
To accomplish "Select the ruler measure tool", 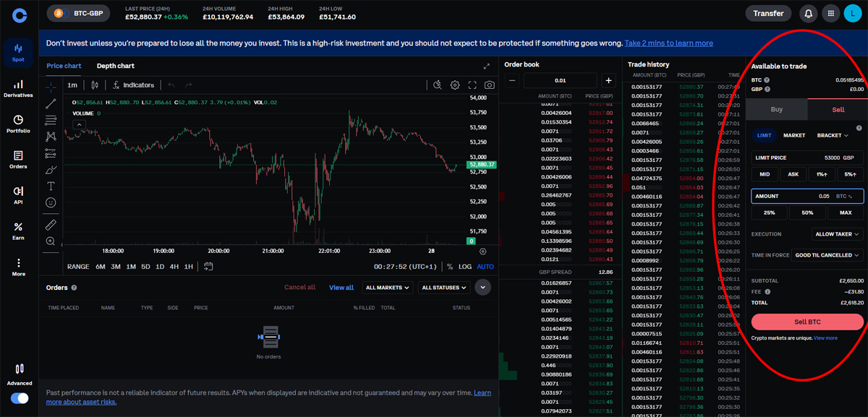I will 51,225.
